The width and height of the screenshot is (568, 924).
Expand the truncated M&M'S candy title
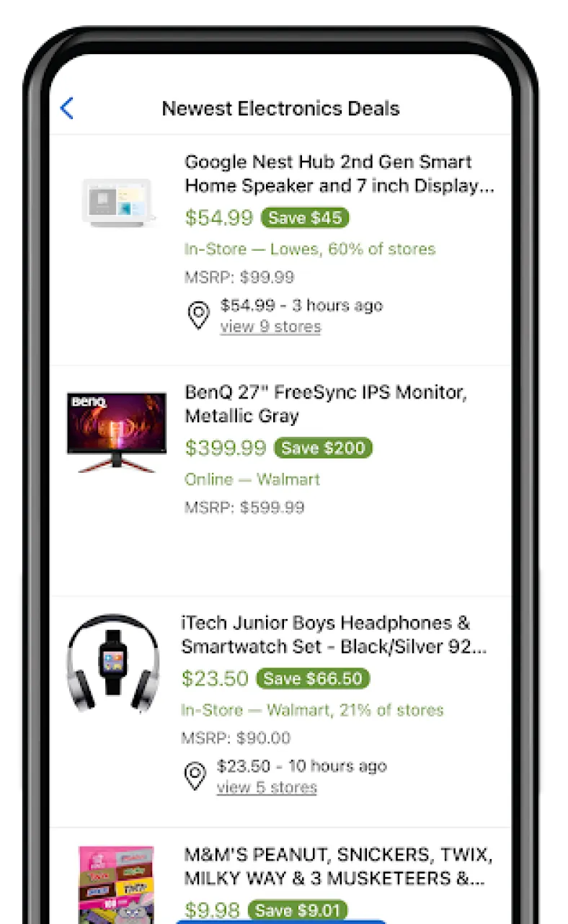335,866
